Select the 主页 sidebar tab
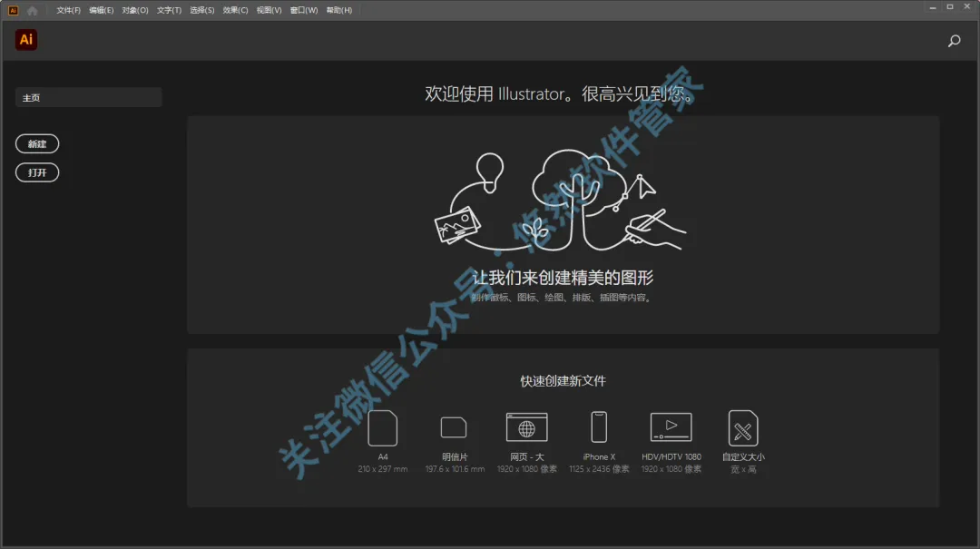Image resolution: width=980 pixels, height=549 pixels. [89, 97]
